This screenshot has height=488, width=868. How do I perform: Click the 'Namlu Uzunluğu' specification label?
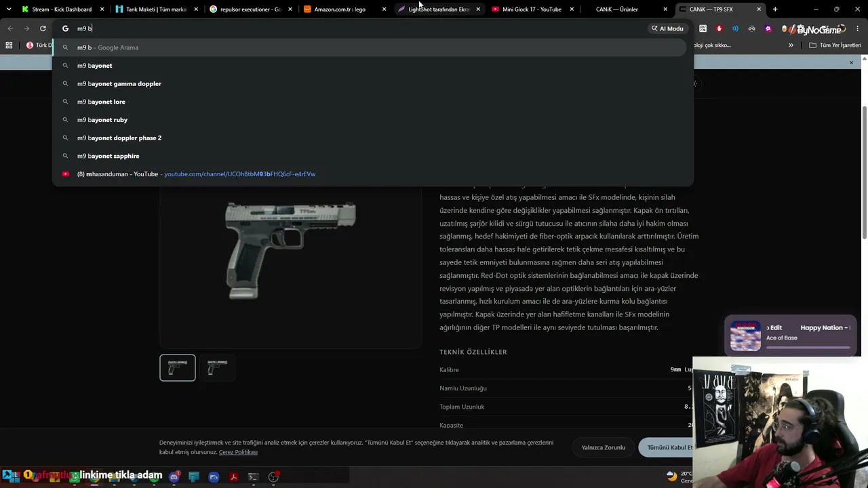pyautogui.click(x=463, y=388)
